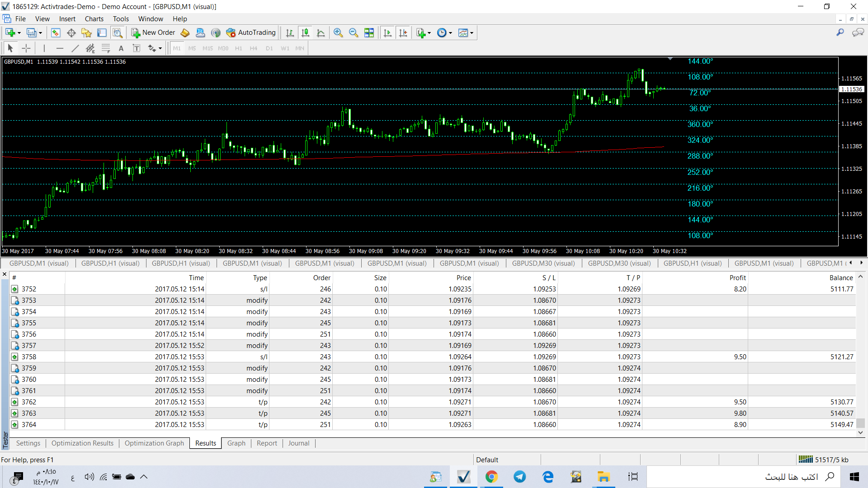Select the Fibonacci retracement tool
Viewport: 868px width, 488px height.
pyautogui.click(x=106, y=48)
